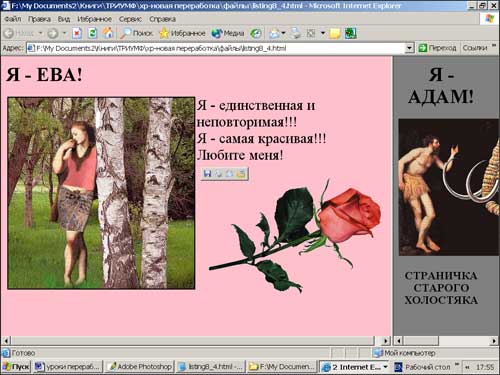Click the text Я - самая красивая!!!

[x=261, y=138]
